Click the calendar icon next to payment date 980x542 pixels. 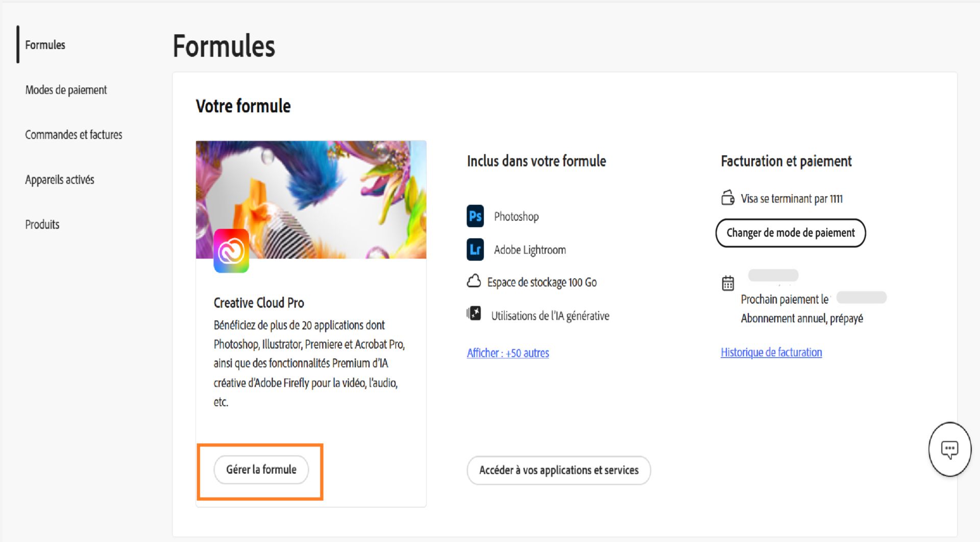727,283
